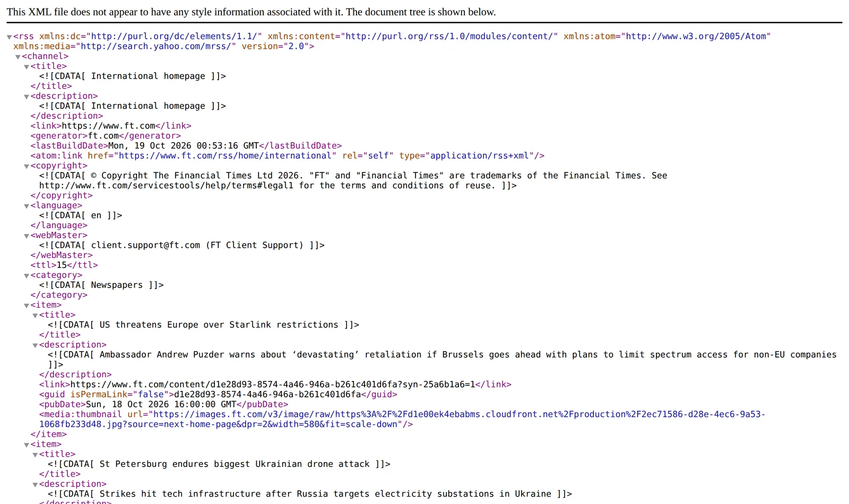Click the type="application/rss+xml" attribute
Image resolution: width=849 pixels, height=504 pixels.
click(x=467, y=155)
